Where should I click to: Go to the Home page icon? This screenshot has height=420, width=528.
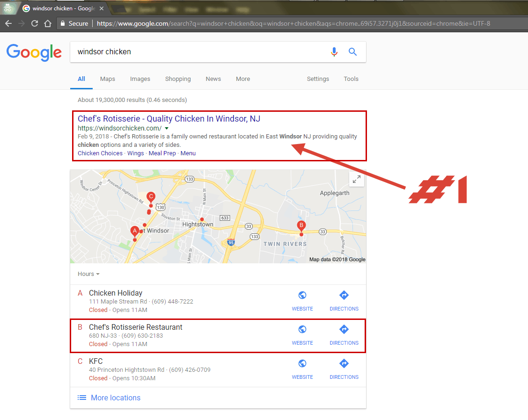(x=48, y=23)
